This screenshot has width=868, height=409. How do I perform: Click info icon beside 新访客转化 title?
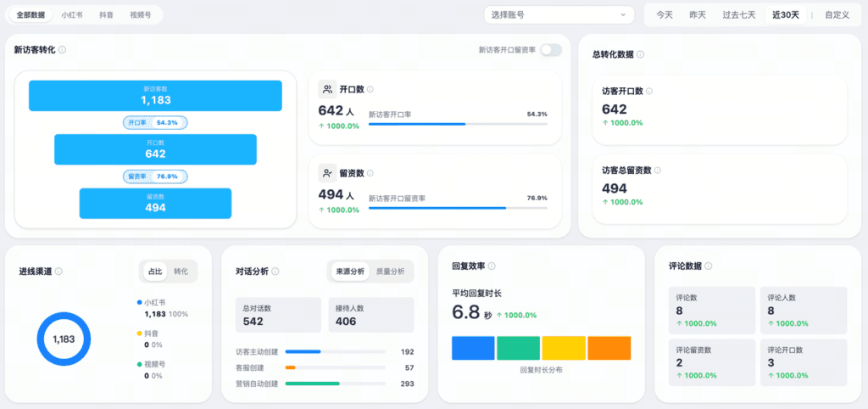click(63, 50)
